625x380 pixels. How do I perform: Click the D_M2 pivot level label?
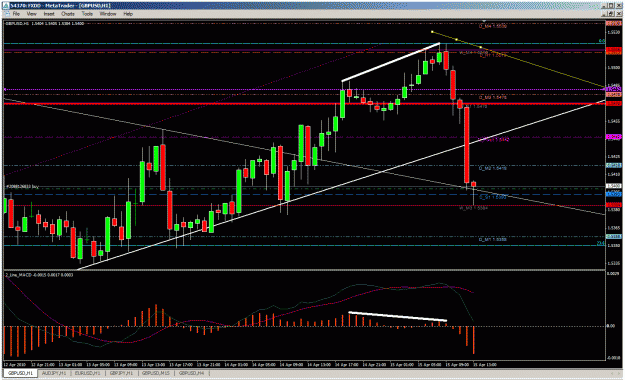point(493,169)
